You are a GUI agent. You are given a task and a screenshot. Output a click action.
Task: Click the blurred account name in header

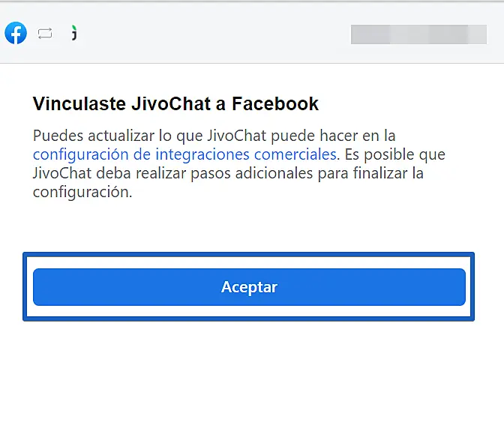point(418,34)
